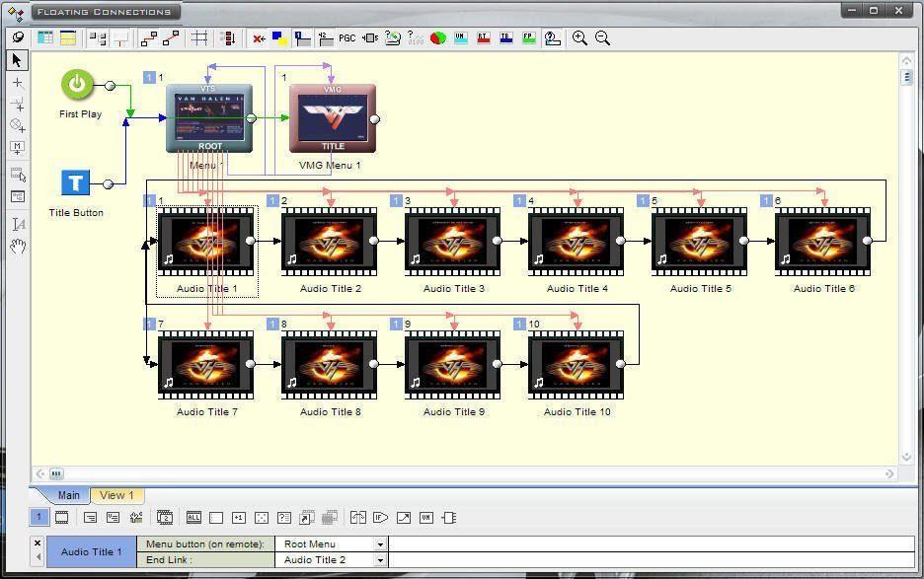Select the text annotation tool
This screenshot has height=579, width=924.
point(17,224)
